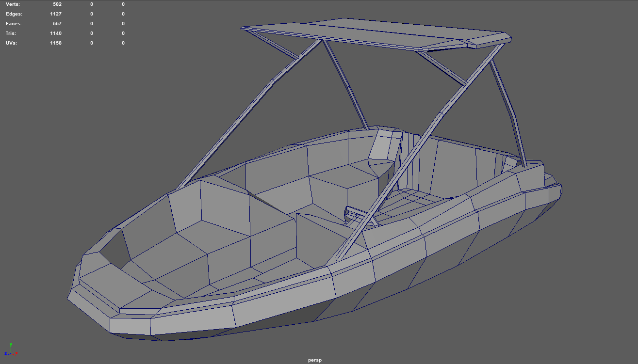
Task: Click the Verts label in the HUD
Action: point(13,4)
